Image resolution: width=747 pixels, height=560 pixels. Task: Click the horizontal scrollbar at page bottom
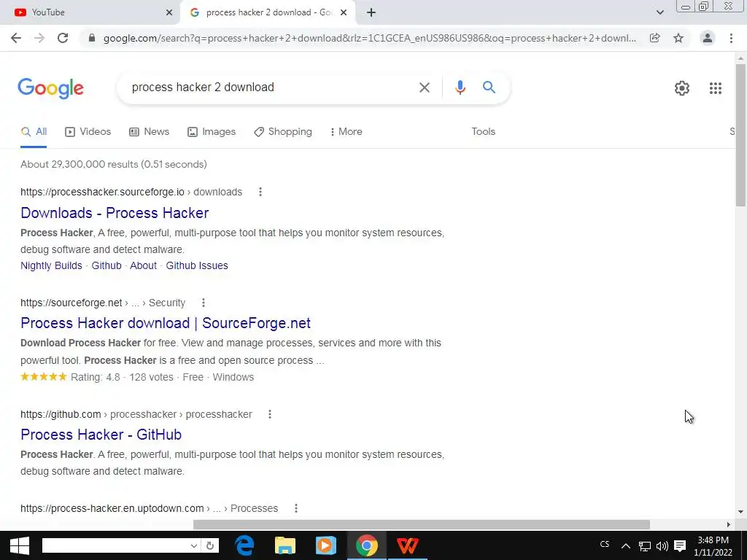(421, 524)
